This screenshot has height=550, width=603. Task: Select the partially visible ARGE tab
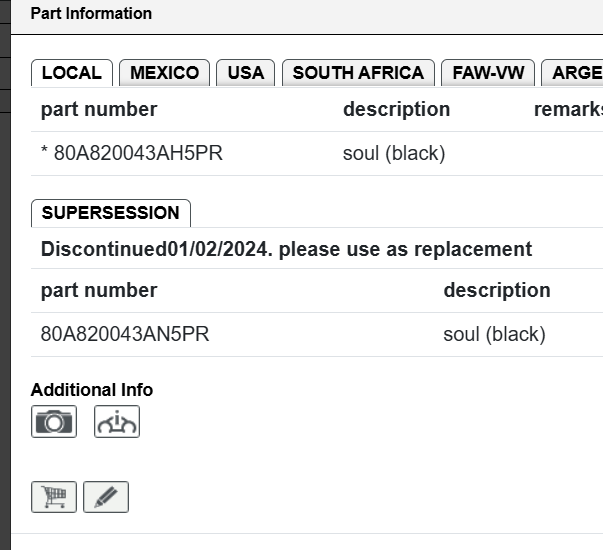pyautogui.click(x=575, y=73)
